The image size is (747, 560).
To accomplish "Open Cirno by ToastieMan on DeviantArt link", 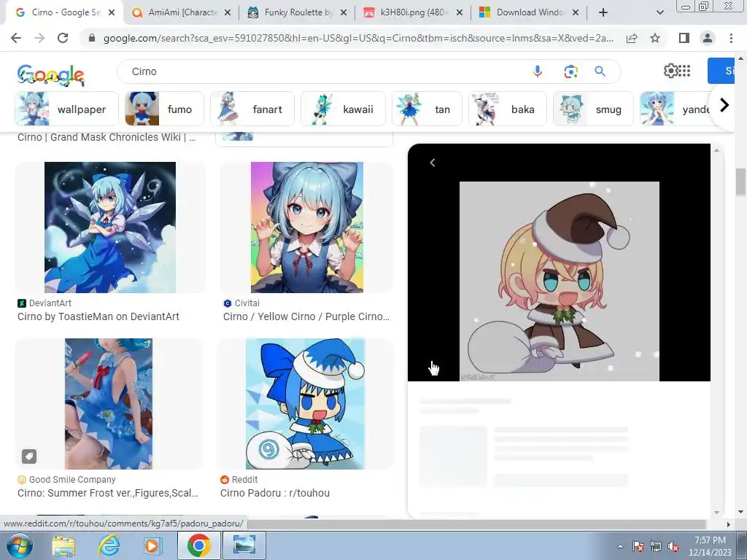I will [98, 316].
